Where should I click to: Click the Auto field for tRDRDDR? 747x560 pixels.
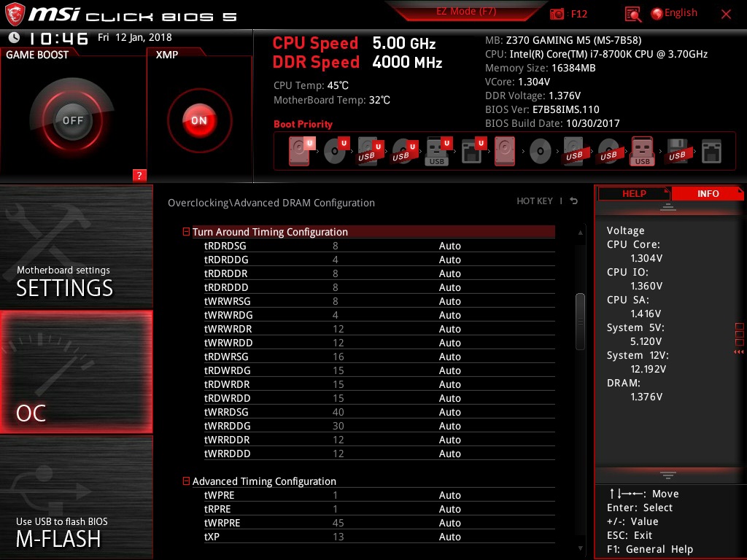pyautogui.click(x=449, y=273)
